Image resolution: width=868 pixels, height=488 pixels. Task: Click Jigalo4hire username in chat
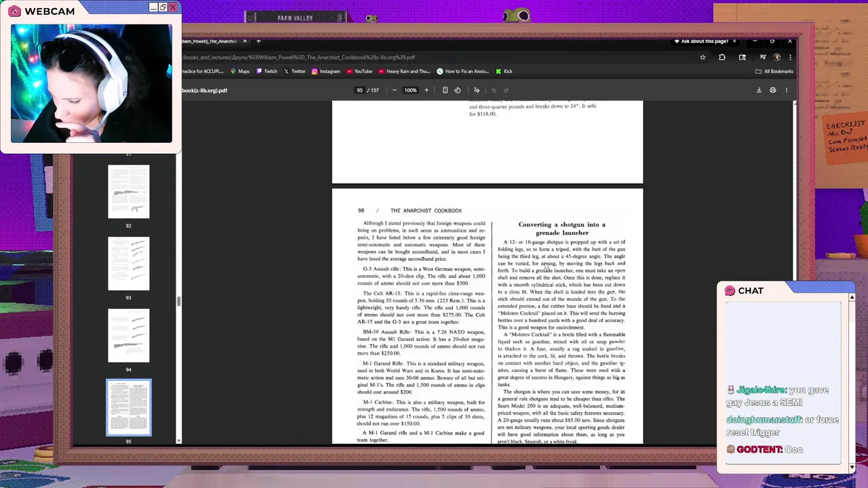(x=762, y=390)
